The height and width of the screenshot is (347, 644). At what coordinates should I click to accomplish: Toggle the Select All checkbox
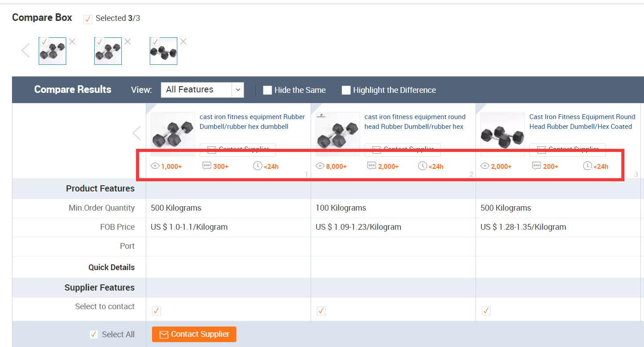(x=93, y=335)
